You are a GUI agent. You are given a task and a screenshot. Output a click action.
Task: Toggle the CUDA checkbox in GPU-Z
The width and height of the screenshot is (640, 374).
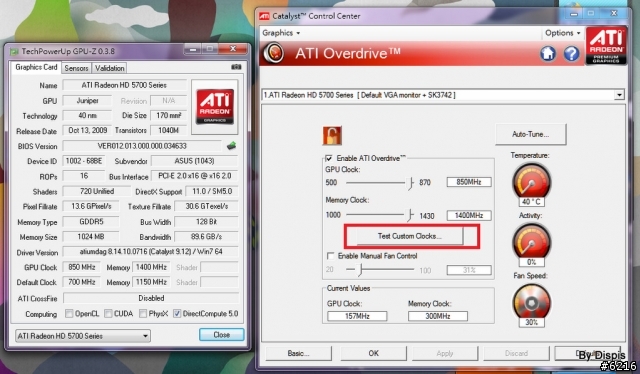(x=108, y=314)
